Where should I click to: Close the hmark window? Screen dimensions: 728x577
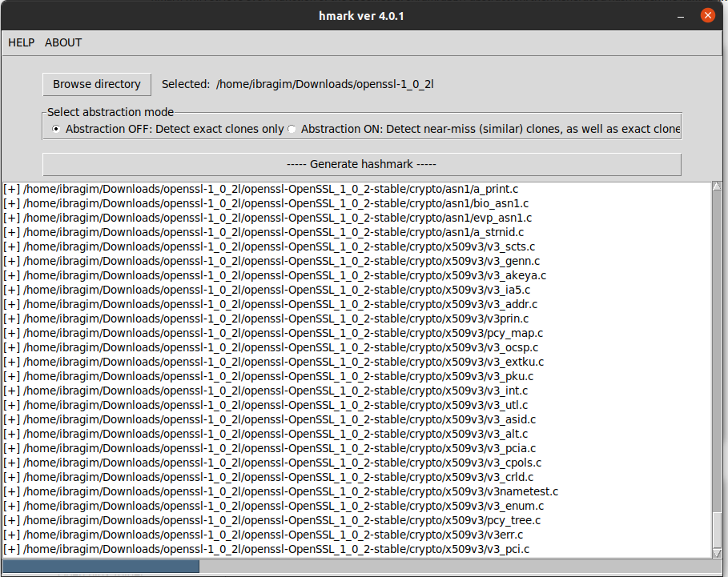coord(707,15)
